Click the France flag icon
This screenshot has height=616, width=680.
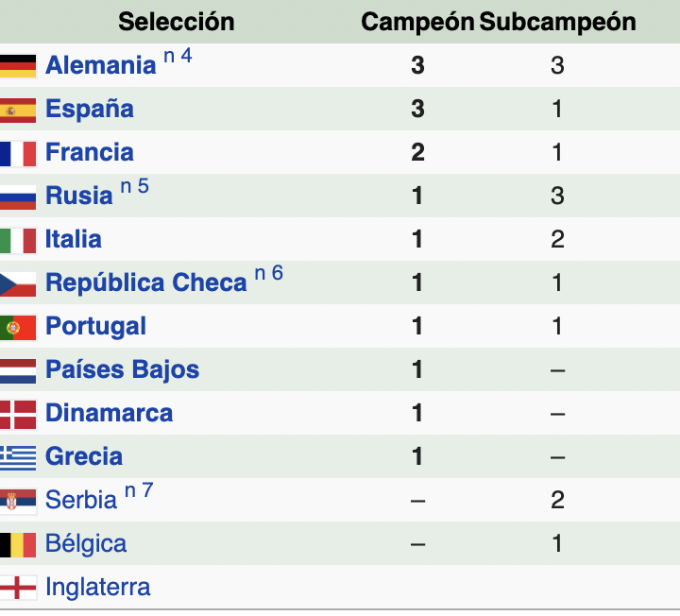pyautogui.click(x=18, y=154)
